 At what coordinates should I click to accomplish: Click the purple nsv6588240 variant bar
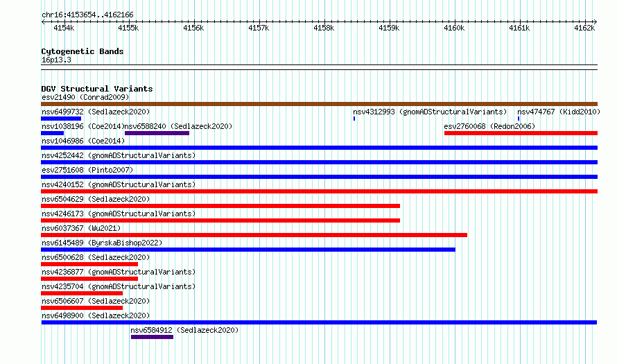(157, 133)
